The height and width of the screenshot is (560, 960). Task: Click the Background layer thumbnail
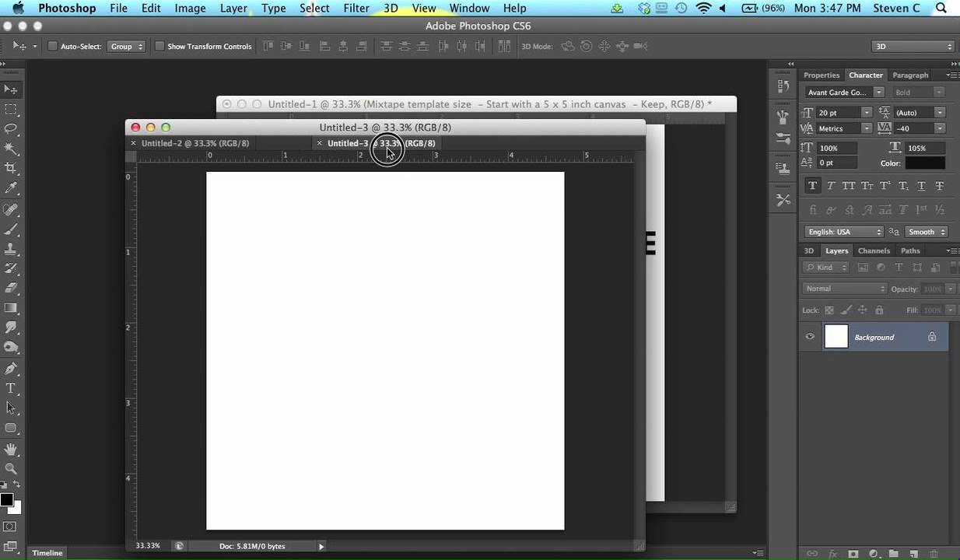[x=836, y=337]
